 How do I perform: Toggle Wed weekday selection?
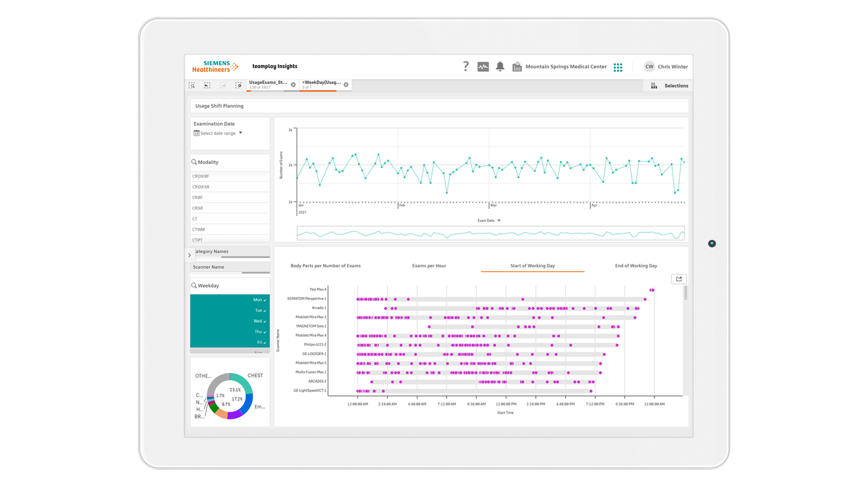point(230,321)
